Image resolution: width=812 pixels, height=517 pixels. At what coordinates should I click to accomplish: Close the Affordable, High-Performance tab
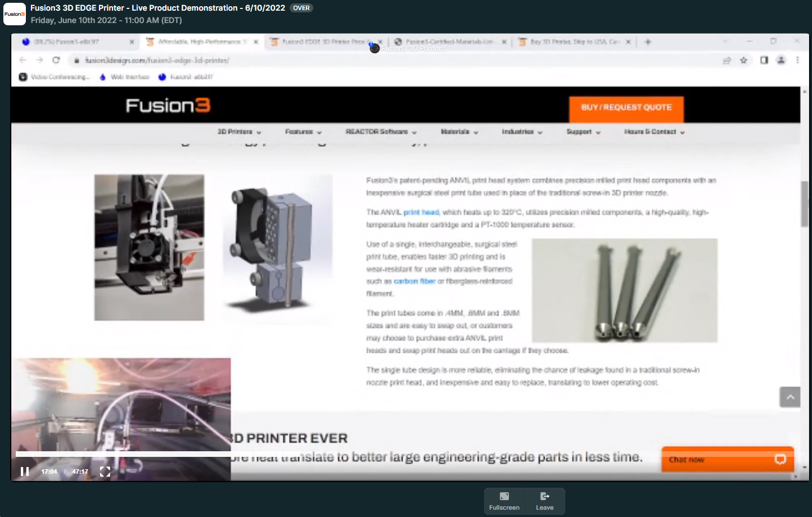point(256,42)
